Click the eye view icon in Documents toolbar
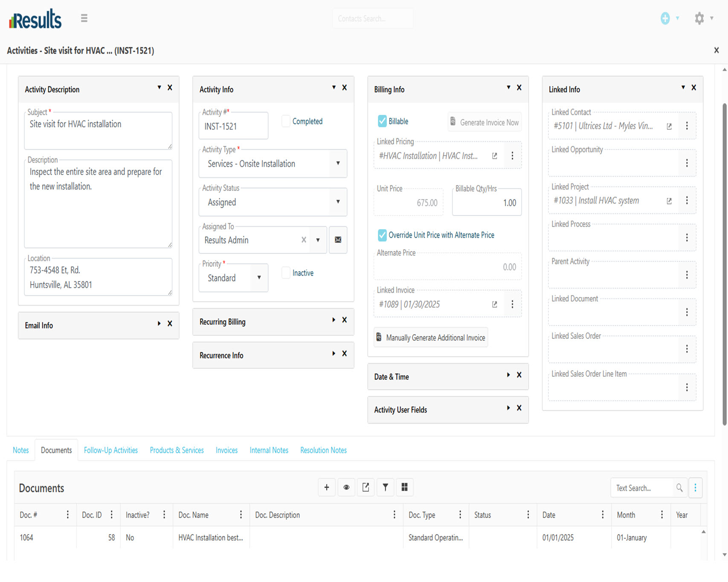Viewport: 728px width, 582px height. [346, 487]
